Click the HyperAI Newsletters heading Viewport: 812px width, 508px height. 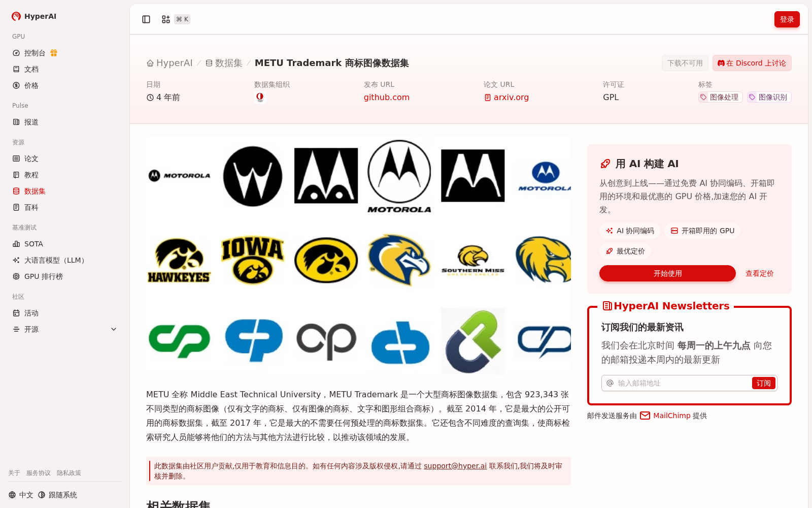coord(666,306)
